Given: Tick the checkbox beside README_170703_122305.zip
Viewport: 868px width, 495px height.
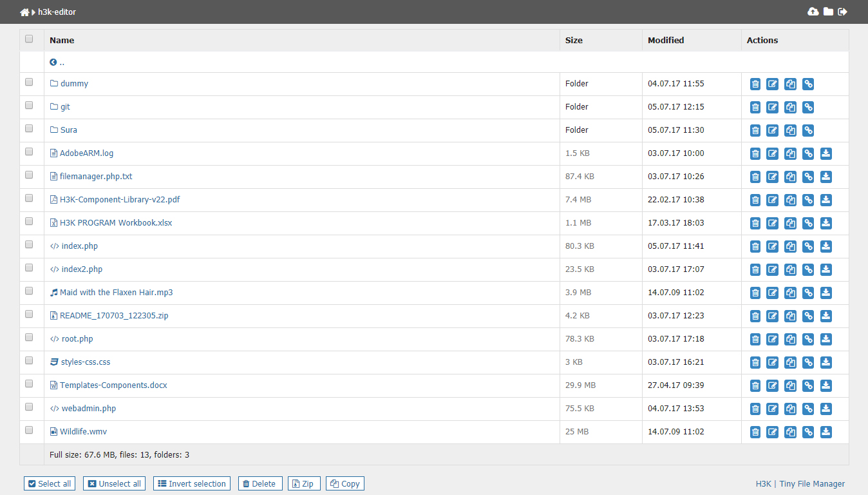Looking at the screenshot, I should tap(29, 314).
